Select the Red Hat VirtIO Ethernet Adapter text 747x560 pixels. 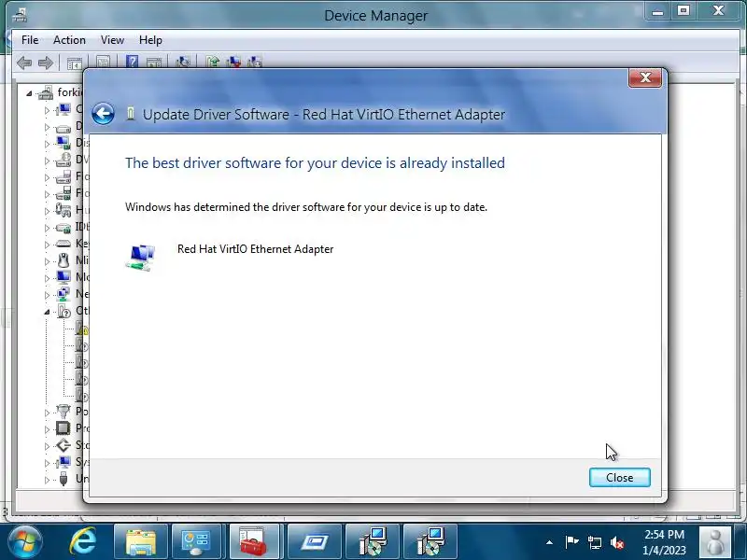[255, 249]
